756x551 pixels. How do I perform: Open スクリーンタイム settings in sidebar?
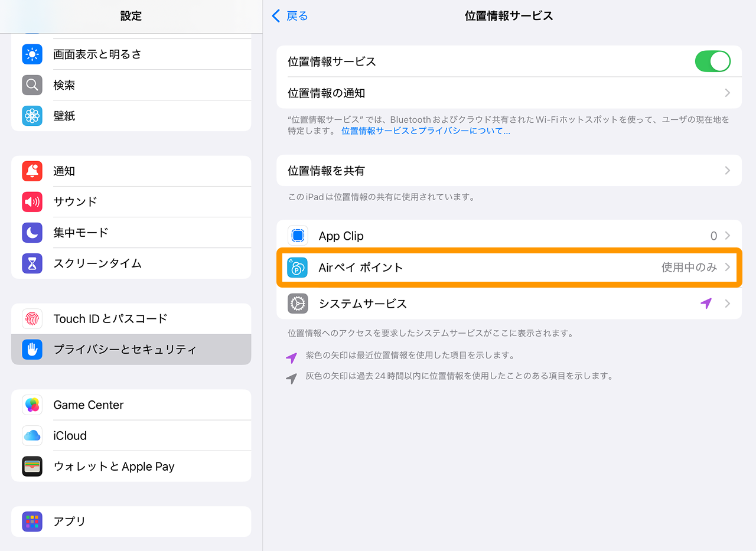tap(131, 263)
